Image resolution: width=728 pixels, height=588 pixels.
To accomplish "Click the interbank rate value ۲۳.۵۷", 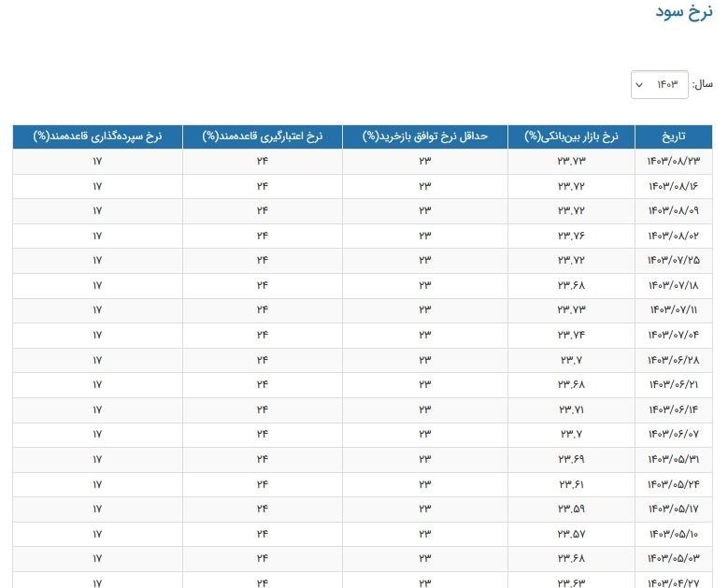I will 571,534.
